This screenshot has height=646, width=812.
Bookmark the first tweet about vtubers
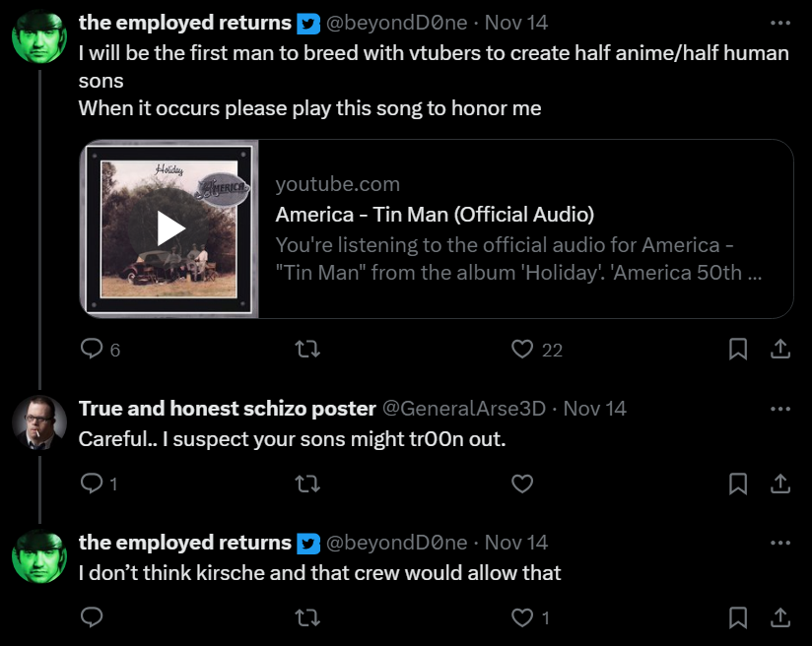pos(737,349)
